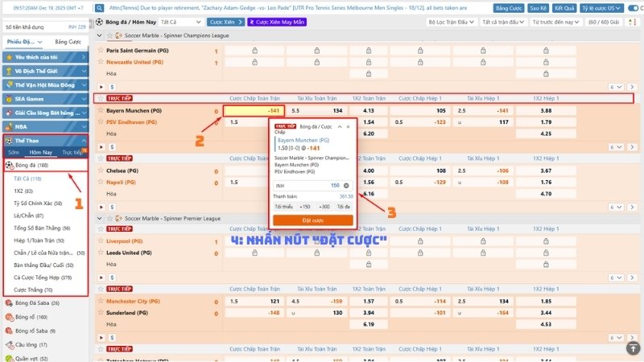Close the bet slip popup with X
The height and width of the screenshot is (362, 644).
349,126
